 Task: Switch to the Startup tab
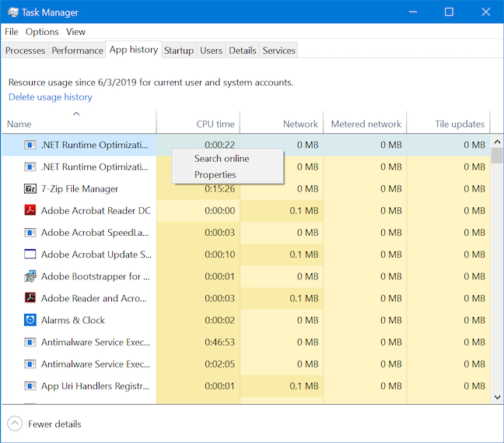pos(179,51)
